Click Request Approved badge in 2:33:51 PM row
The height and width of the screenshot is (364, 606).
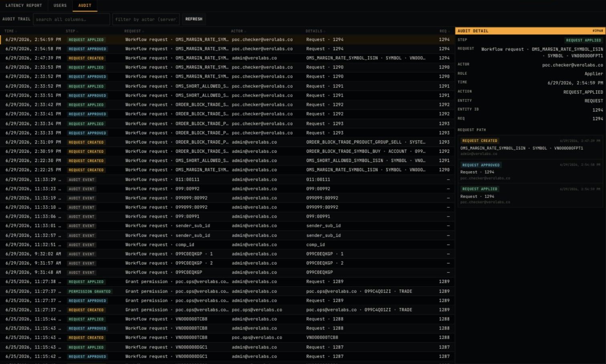point(87,95)
